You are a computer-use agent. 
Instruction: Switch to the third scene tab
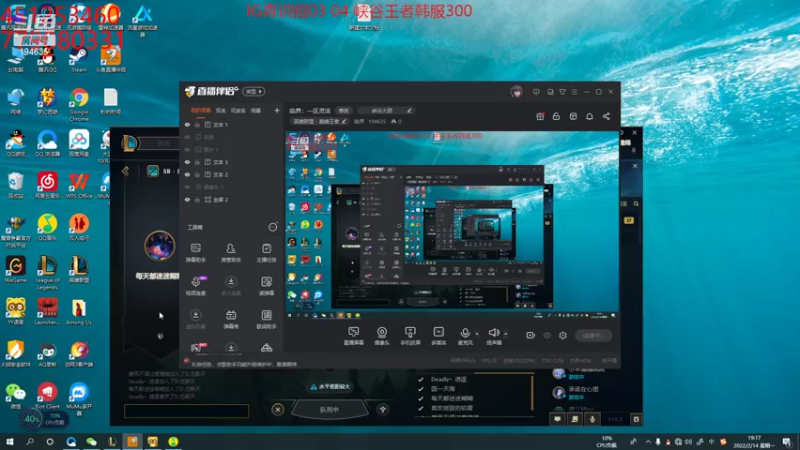[x=238, y=110]
